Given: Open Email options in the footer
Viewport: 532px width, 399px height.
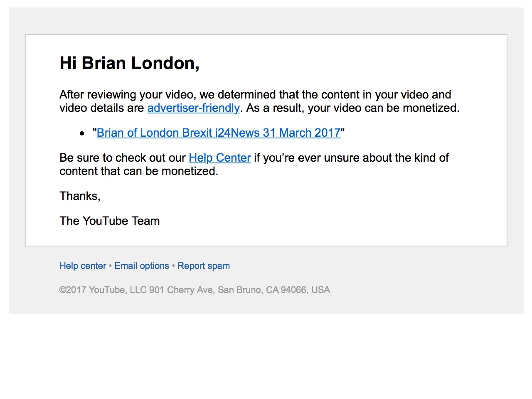Looking at the screenshot, I should pos(142,266).
